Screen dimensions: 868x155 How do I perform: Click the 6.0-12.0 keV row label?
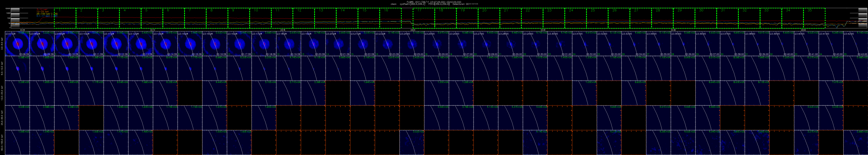click(2, 68)
